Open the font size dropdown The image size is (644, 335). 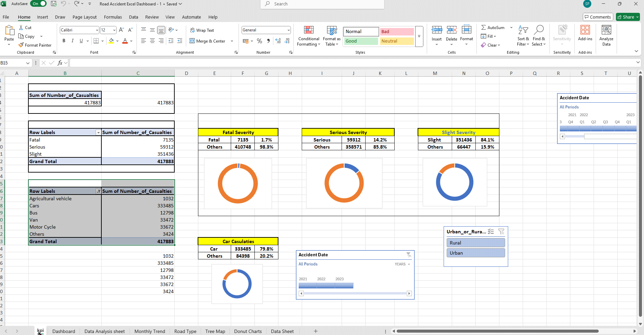point(114,30)
